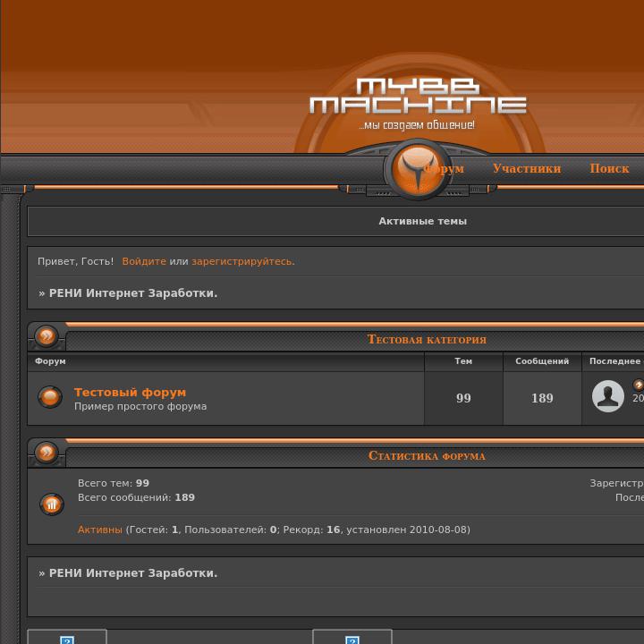
Task: Click top РЕНИ Интернет Заработки announcement
Action: (133, 293)
